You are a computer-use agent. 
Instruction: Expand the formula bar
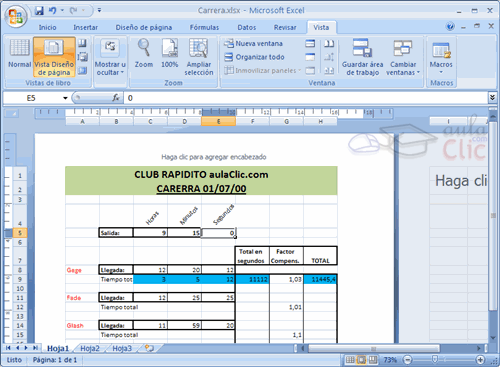(x=492, y=98)
